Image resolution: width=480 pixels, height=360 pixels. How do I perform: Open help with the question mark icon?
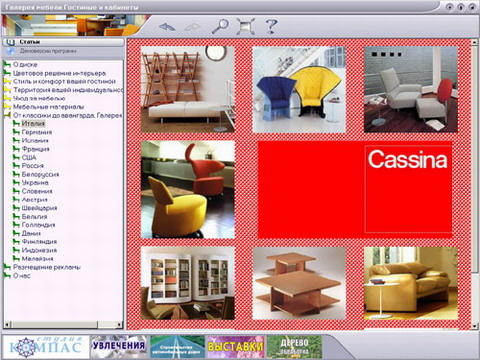point(271,26)
